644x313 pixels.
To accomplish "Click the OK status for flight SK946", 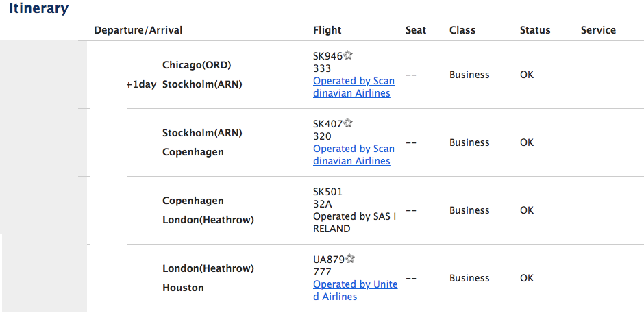I will [526, 75].
